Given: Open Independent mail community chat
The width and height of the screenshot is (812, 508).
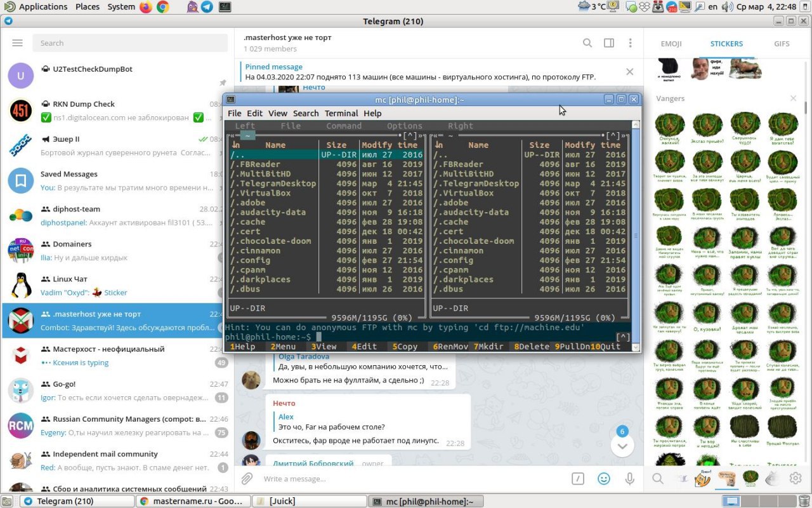Looking at the screenshot, I should 117,460.
